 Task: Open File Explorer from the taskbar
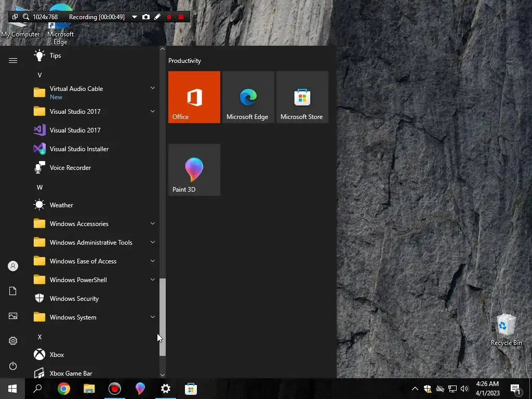89,389
